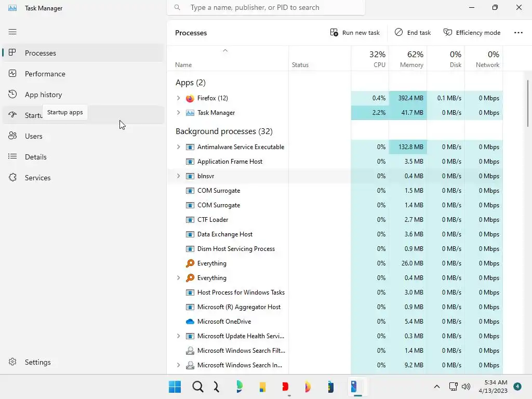The height and width of the screenshot is (399, 532).
Task: Select Microsoft (R) Aggregator Host
Action: [335, 307]
